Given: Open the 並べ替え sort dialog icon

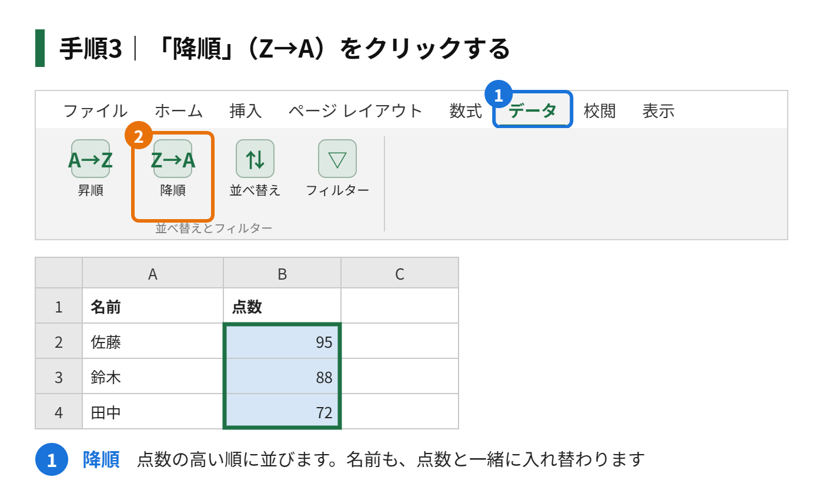Looking at the screenshot, I should point(255,159).
